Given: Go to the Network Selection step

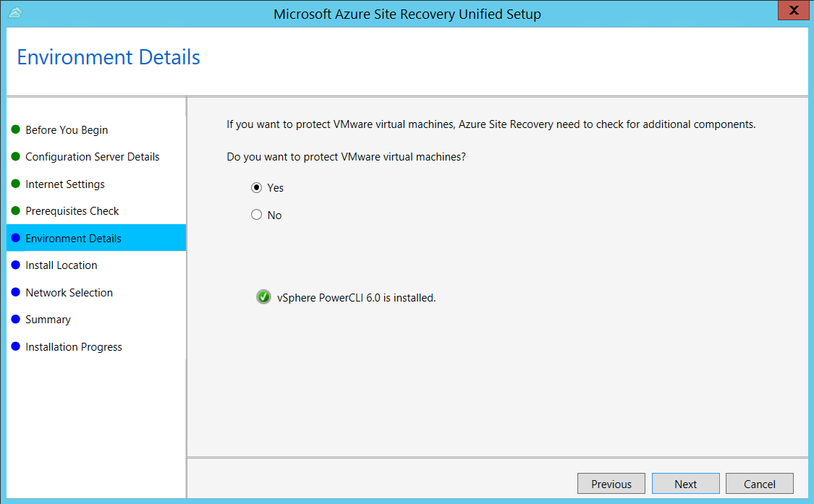Looking at the screenshot, I should (69, 292).
